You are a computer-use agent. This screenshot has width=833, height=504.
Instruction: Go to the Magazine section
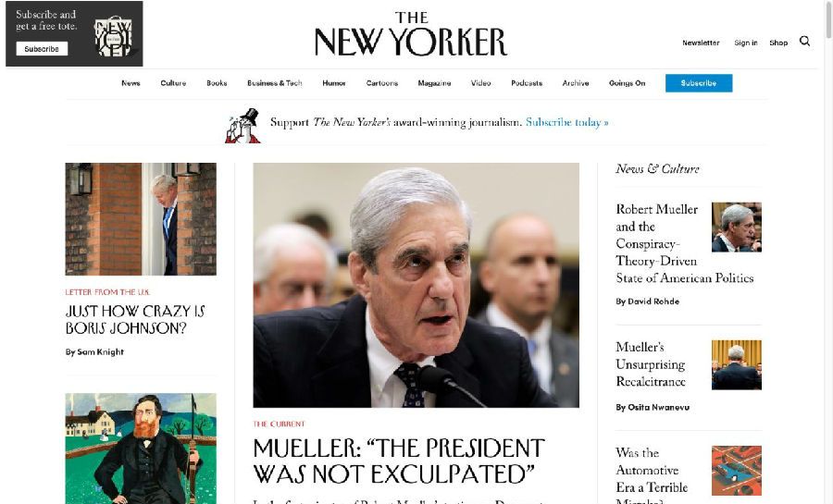pos(434,83)
